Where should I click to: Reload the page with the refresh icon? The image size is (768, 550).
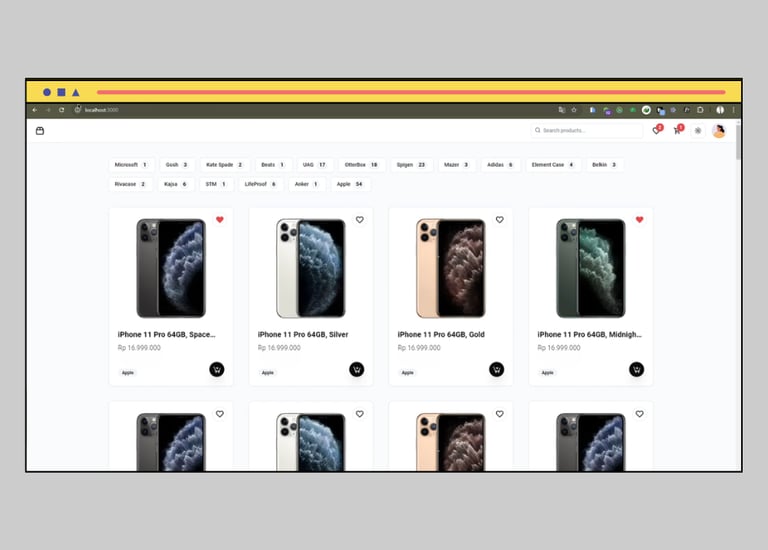62,110
